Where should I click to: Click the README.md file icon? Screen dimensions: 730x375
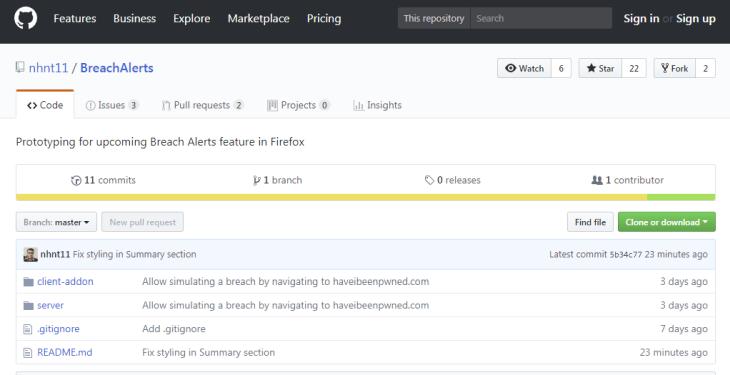click(x=28, y=353)
